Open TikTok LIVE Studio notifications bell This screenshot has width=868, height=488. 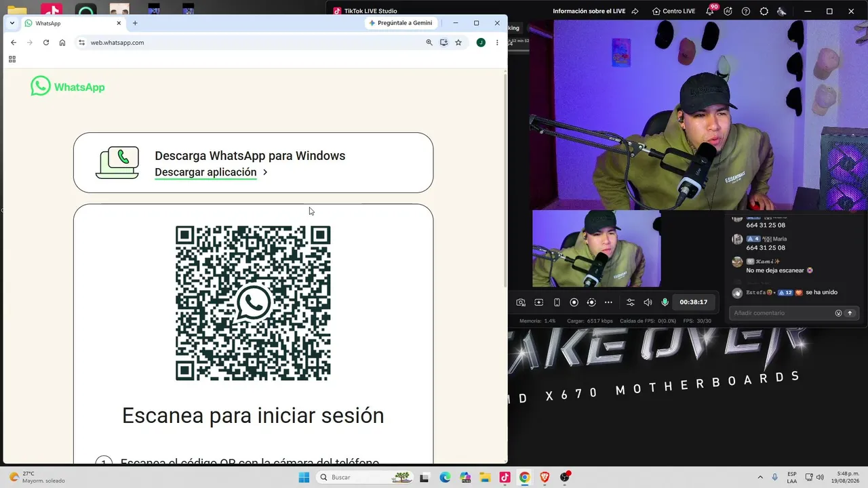click(710, 11)
